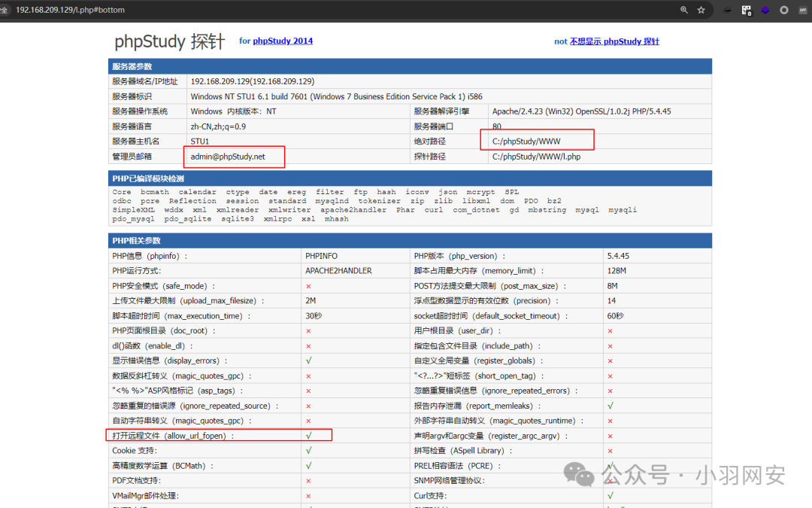The width and height of the screenshot is (812, 508).
Task: Click the enable_dl row label
Action: [x=152, y=345]
